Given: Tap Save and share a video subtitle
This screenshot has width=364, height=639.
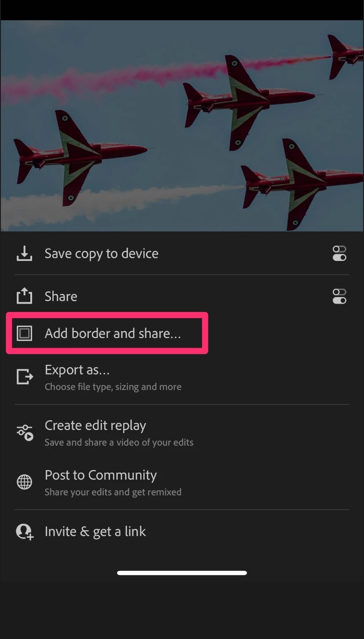Looking at the screenshot, I should click(x=119, y=442).
